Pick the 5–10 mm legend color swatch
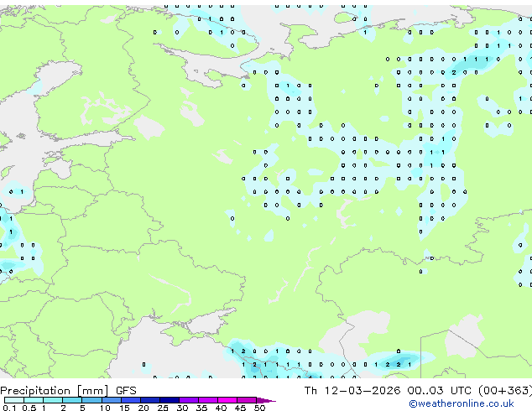The width and height of the screenshot is (532, 411). click(91, 400)
